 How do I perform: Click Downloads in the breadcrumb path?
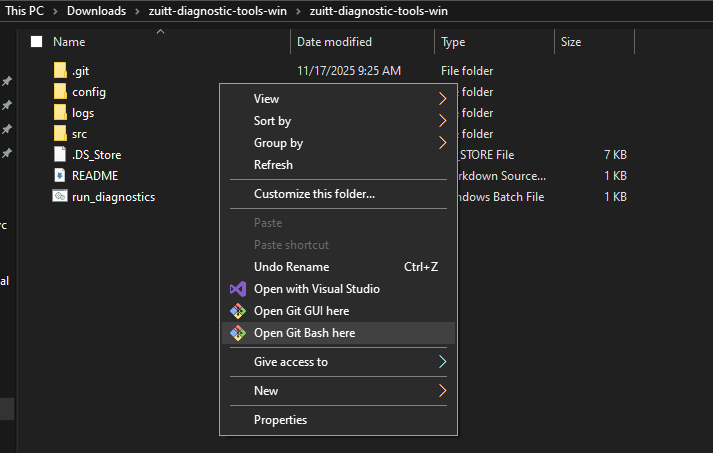coord(96,11)
